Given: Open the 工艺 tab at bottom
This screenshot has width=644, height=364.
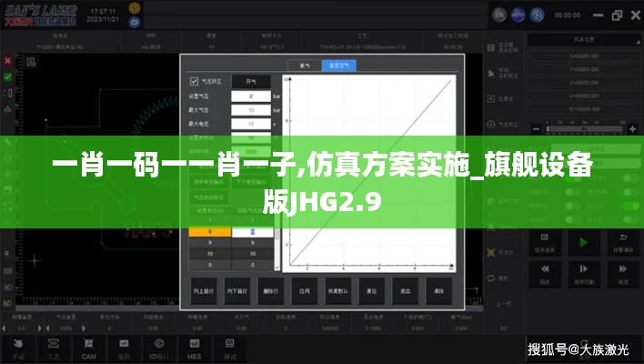Looking at the screenshot, I should click(54, 349).
